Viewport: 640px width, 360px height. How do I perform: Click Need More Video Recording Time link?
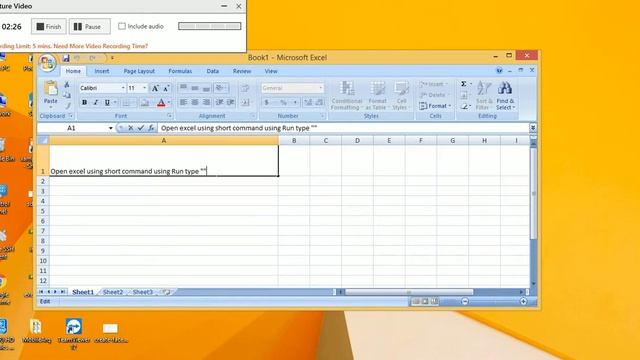100,46
